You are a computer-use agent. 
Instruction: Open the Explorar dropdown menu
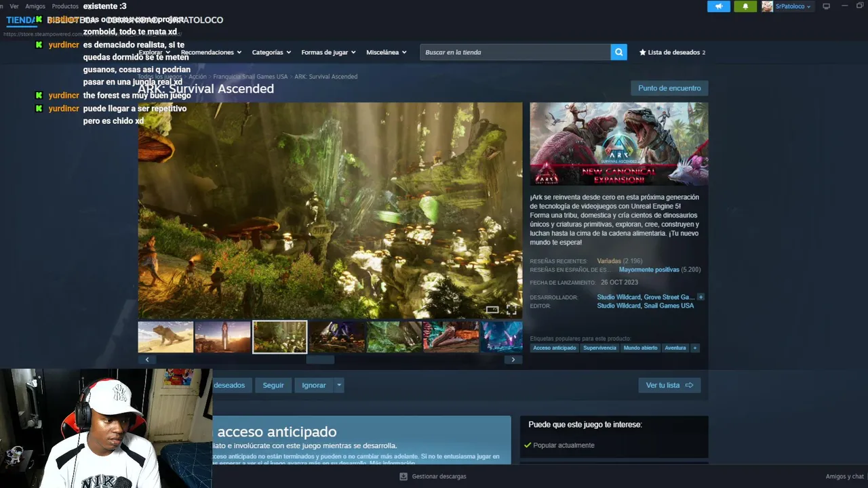pos(154,52)
